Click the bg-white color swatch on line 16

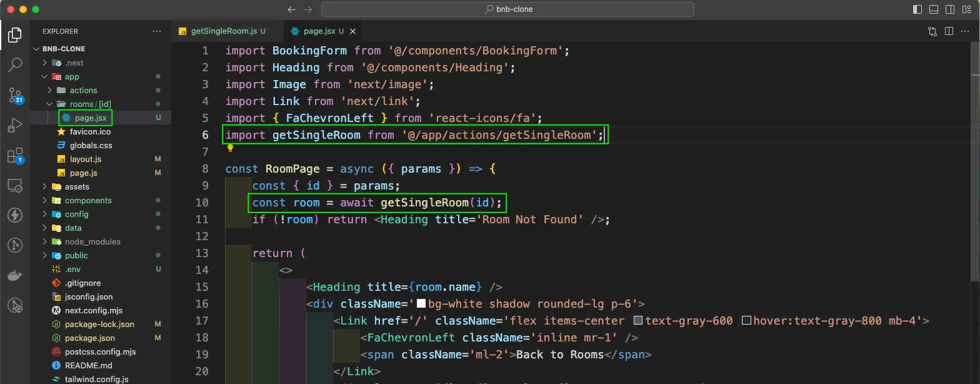point(421,304)
